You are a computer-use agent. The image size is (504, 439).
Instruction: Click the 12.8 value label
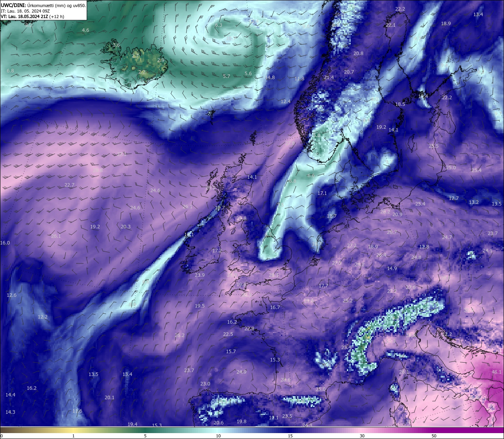coord(424,247)
